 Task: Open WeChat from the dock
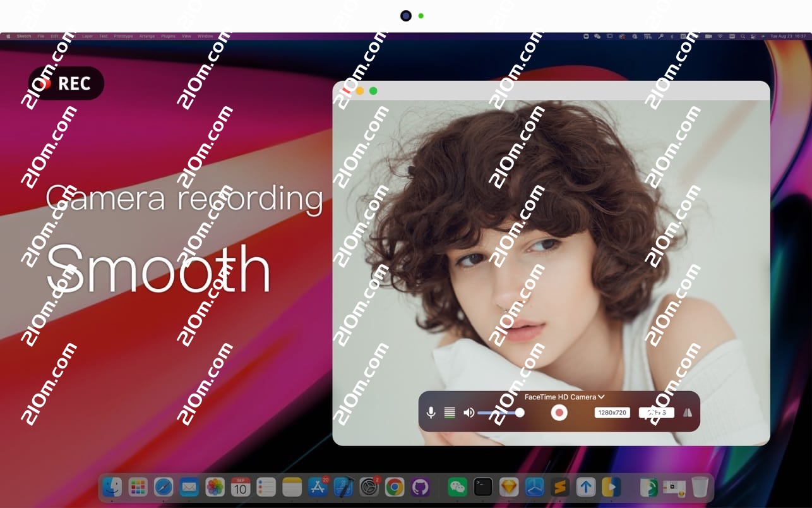coord(457,487)
